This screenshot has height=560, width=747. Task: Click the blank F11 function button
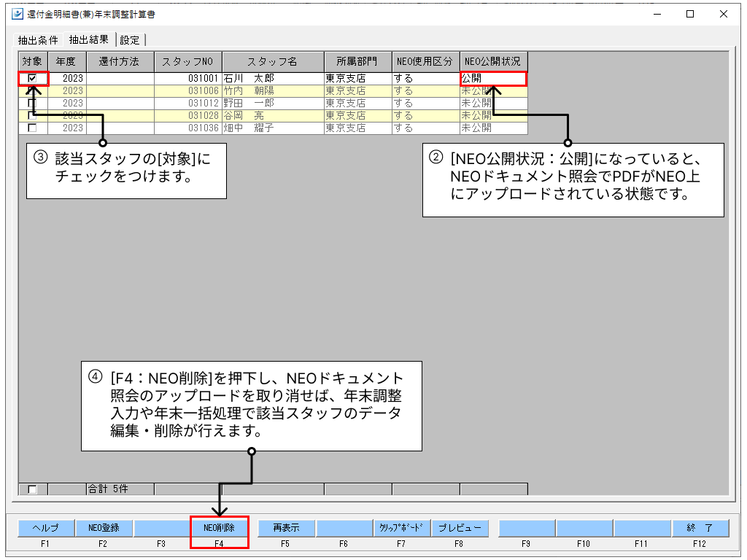coord(643,528)
